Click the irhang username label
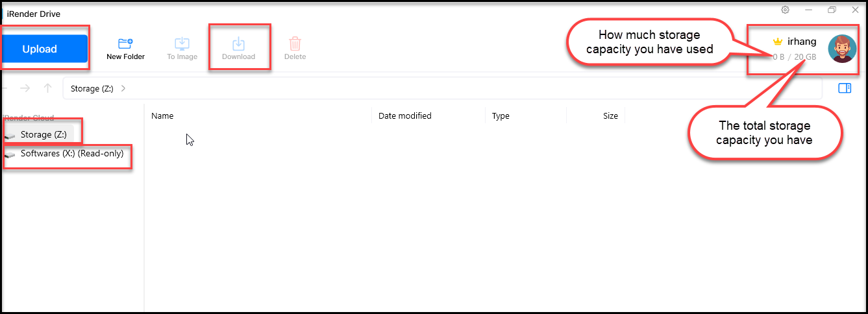This screenshot has height=314, width=868. [x=802, y=42]
